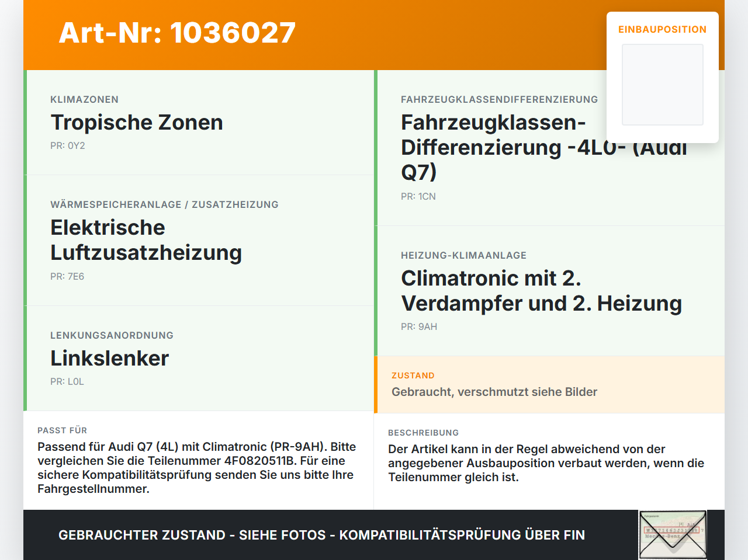Click the Heizung-Klimaanlage section label
This screenshot has height=560, width=748.
(464, 255)
